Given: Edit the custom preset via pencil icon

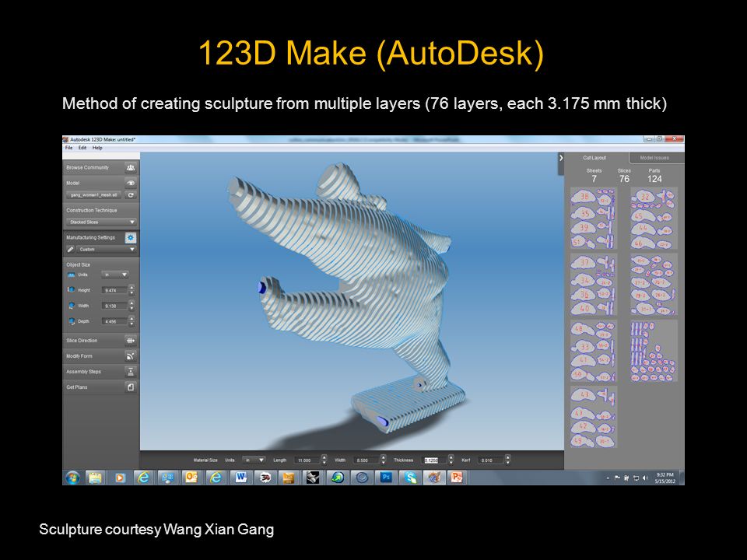Looking at the screenshot, I should tap(71, 250).
